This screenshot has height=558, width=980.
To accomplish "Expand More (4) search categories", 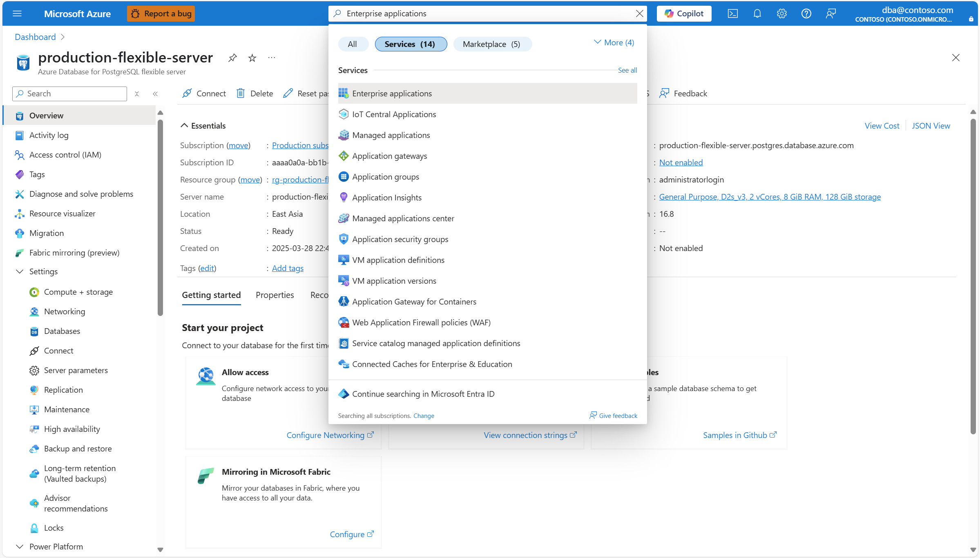I will click(614, 42).
